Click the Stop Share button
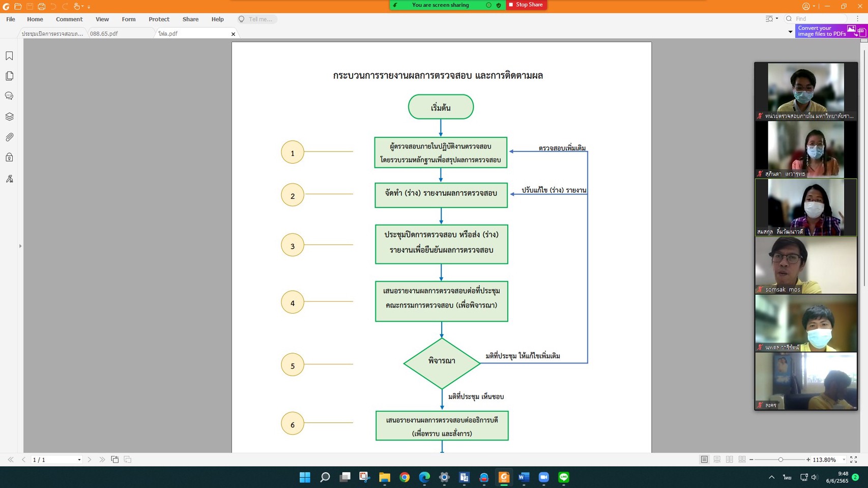Image resolution: width=868 pixels, height=488 pixels. coord(527,5)
